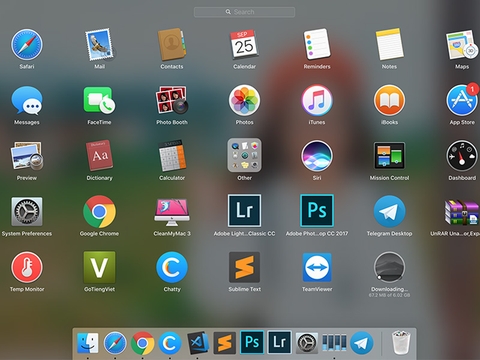Open GoTiengViet app
480x360 pixels.
click(99, 267)
